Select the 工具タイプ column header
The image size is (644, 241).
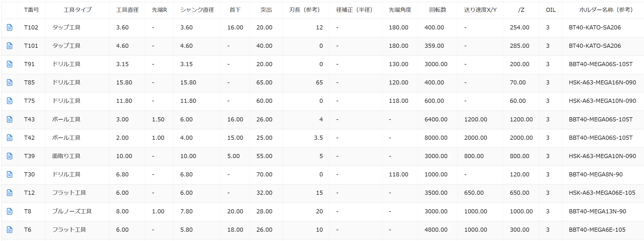(77, 10)
